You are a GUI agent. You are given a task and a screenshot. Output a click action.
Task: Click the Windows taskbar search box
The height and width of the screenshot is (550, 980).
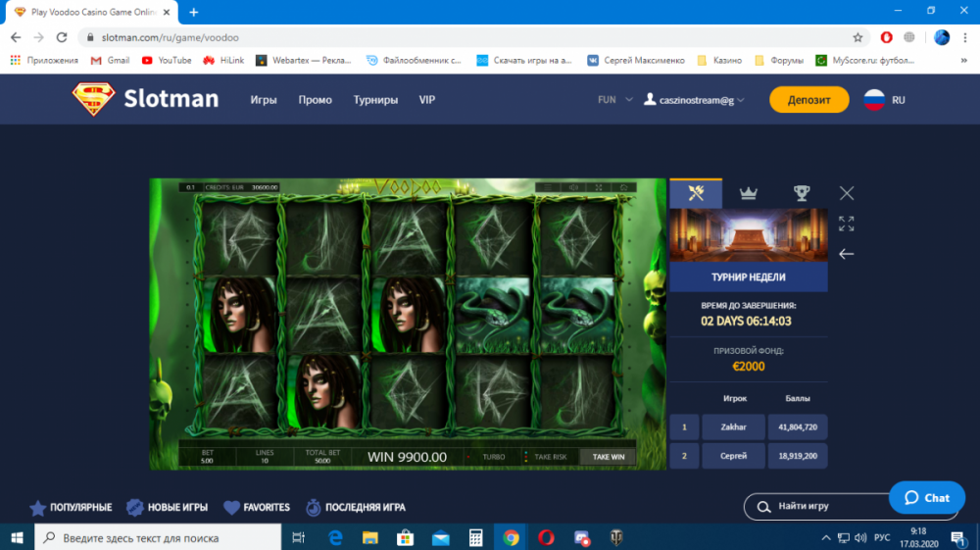click(x=158, y=537)
